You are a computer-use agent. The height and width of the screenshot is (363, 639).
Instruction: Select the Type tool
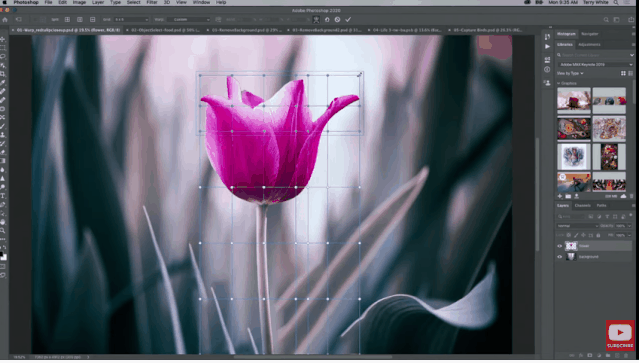[3, 196]
